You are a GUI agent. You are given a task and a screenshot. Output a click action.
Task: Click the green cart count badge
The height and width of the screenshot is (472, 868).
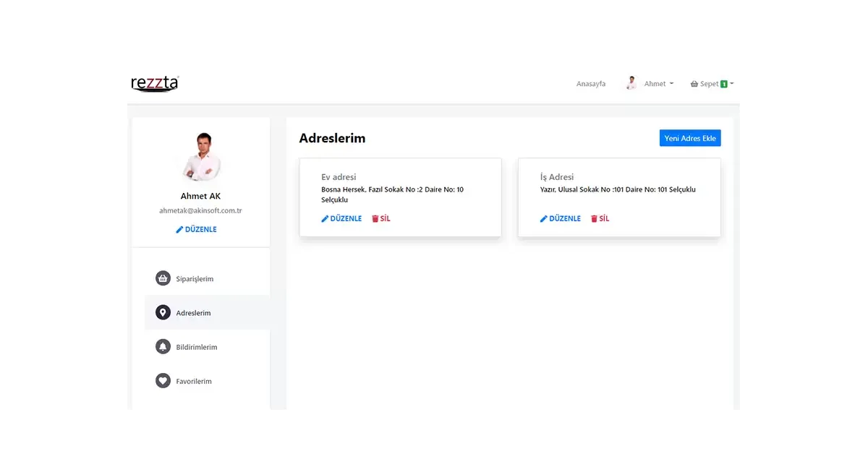click(x=724, y=84)
